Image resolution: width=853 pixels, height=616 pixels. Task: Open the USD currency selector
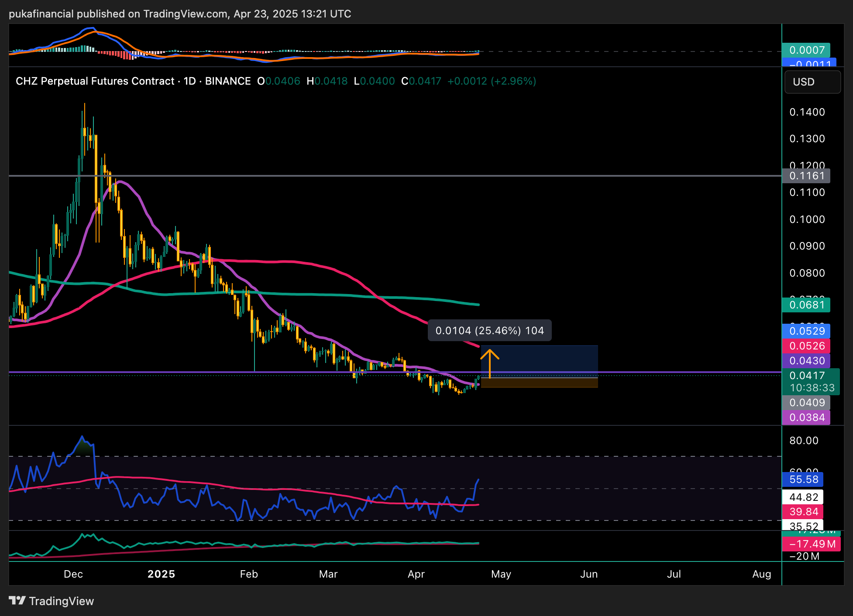(812, 82)
